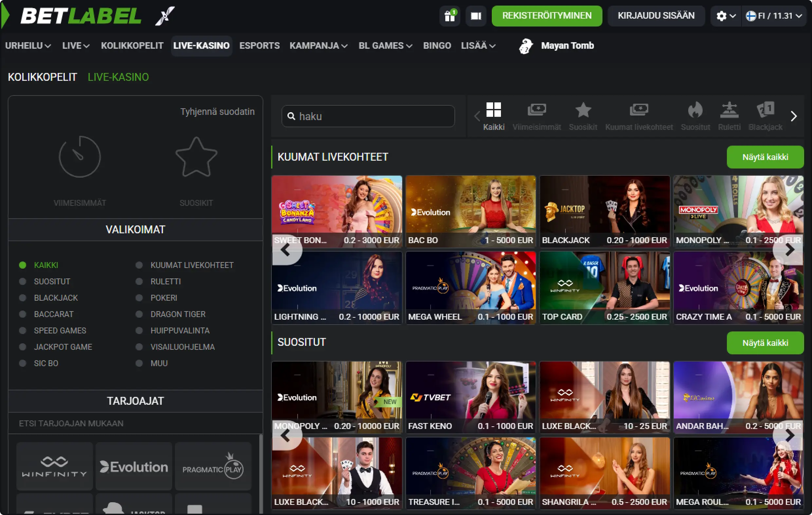Select the Kaikki filter radio
This screenshot has width=812, height=515.
[23, 265]
